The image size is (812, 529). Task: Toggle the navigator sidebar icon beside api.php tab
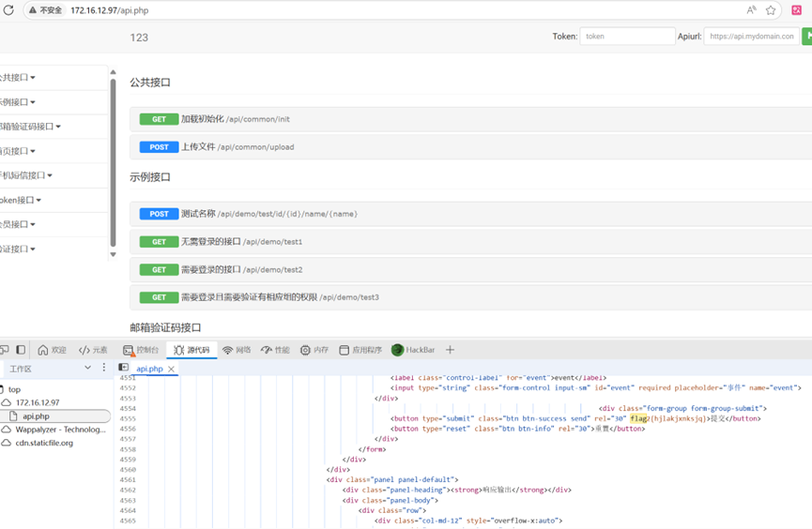[123, 367]
